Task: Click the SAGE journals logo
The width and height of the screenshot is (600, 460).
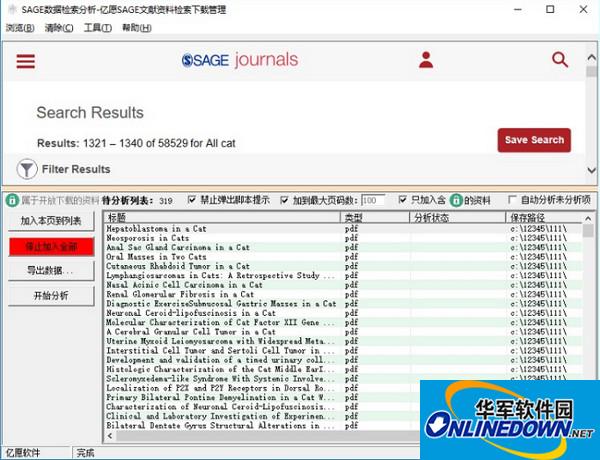Action: (x=240, y=60)
